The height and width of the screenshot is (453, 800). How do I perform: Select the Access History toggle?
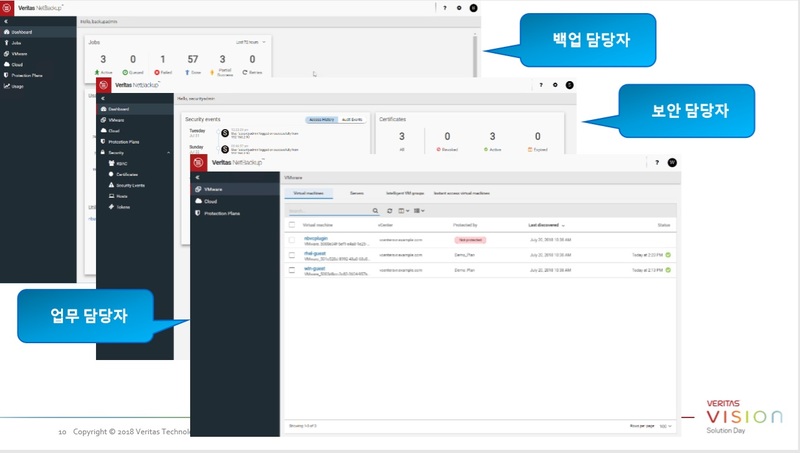point(321,119)
